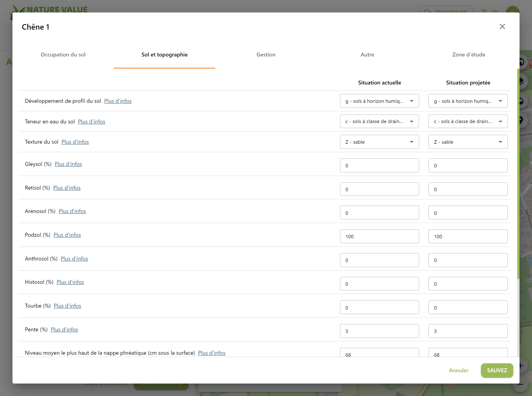Click current Gleysol percentage field
The width and height of the screenshot is (532, 396).
(379, 166)
